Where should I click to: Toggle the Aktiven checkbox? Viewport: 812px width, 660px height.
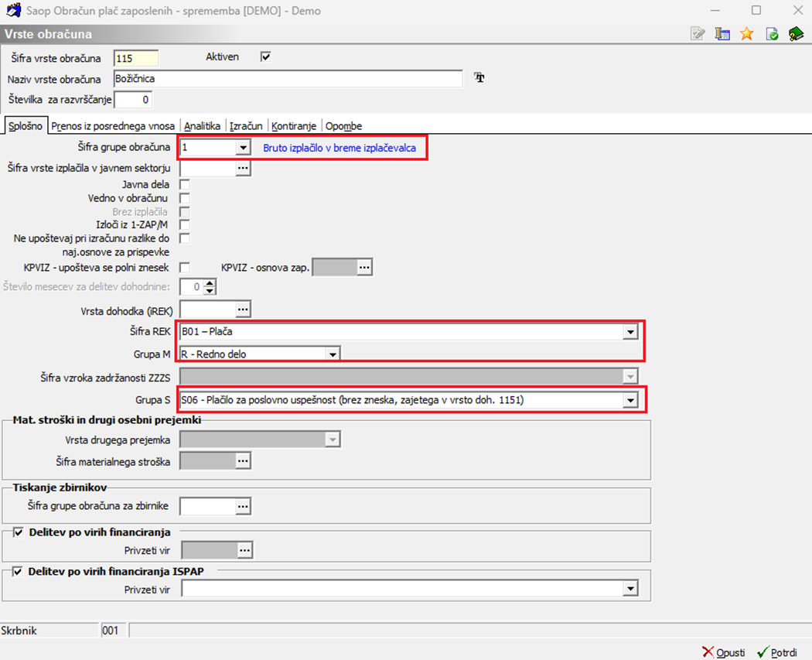[266, 57]
